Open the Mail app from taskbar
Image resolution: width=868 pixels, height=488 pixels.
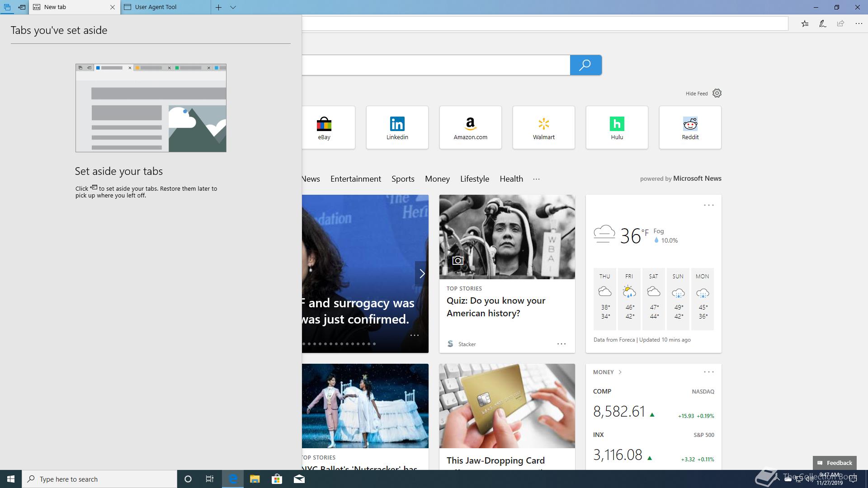click(x=299, y=479)
